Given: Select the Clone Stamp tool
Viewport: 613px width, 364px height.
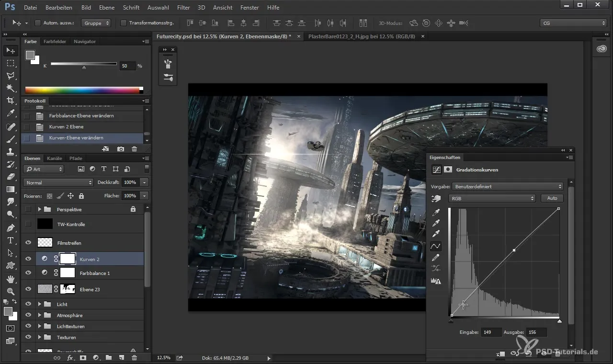Looking at the screenshot, I should (11, 152).
